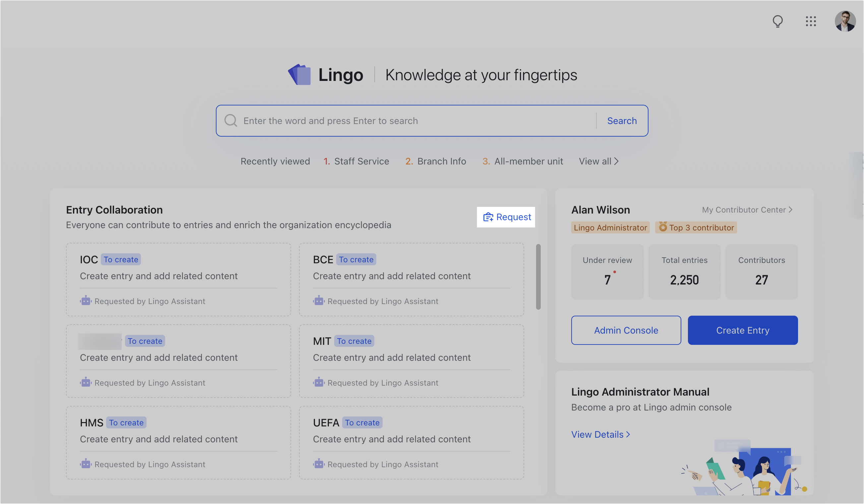Click the To create tag on the MIT entry
The width and height of the screenshot is (864, 504).
coord(354,341)
